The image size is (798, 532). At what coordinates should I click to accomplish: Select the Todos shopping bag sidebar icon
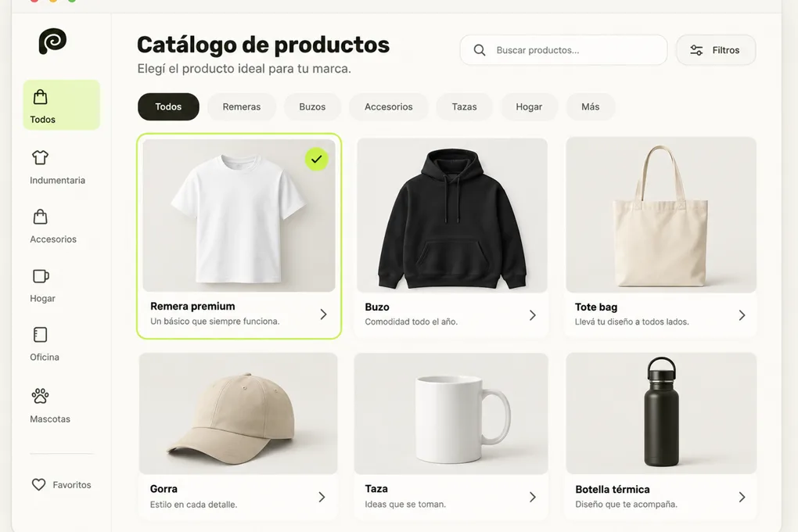tap(40, 97)
